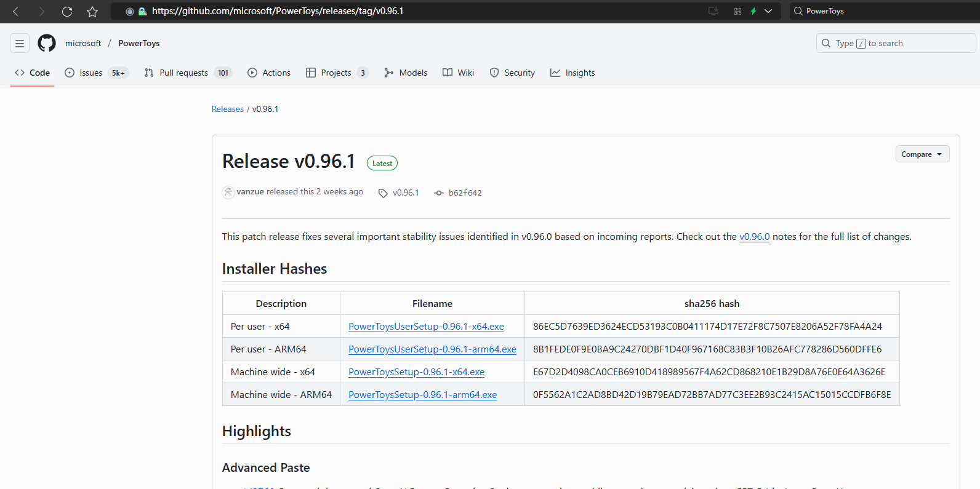Click the Description column header
Image resolution: width=980 pixels, height=489 pixels.
[281, 304]
